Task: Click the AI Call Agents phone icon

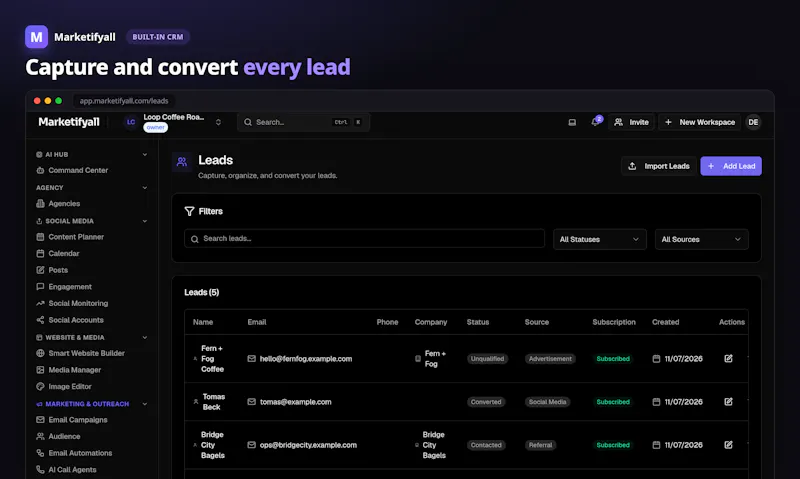Action: tap(40, 469)
